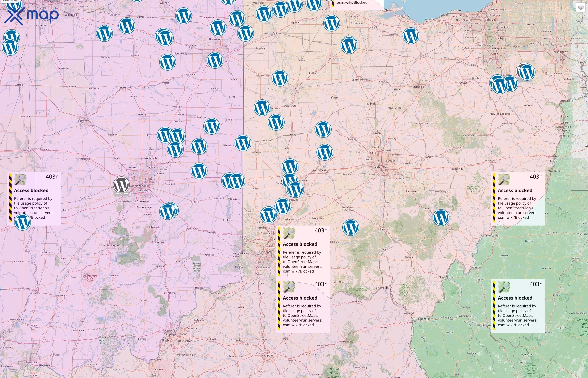Select WordPress marker below Walkerton
This screenshot has height=378, width=588.
click(x=104, y=33)
